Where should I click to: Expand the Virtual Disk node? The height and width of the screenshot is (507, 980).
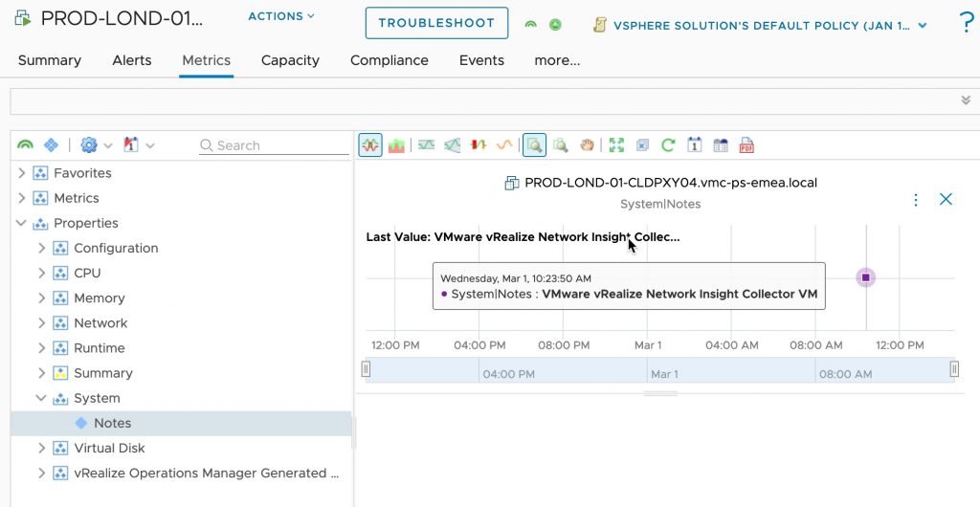point(42,448)
